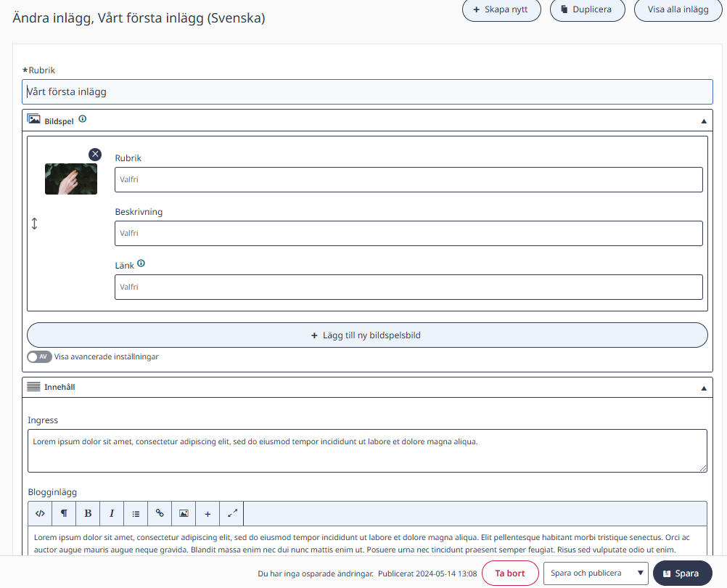The width and height of the screenshot is (727, 588).
Task: Click the Duplicera button
Action: (x=587, y=9)
